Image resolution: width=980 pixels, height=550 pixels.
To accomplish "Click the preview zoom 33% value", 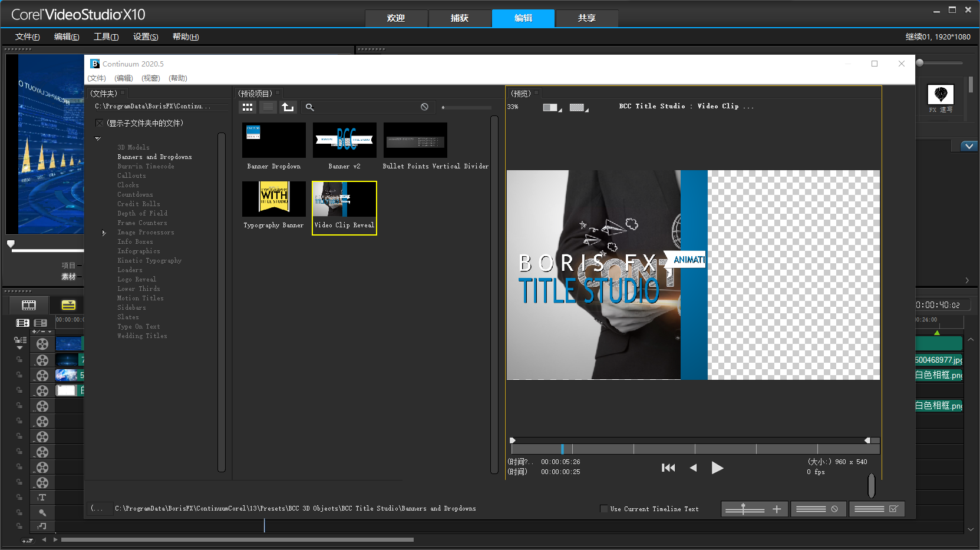I will tap(513, 107).
